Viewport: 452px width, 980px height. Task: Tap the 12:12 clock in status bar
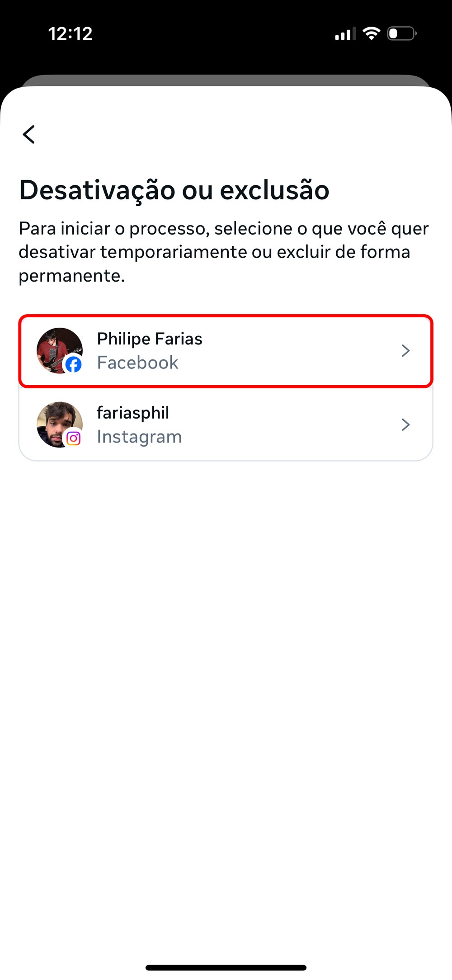tap(71, 34)
